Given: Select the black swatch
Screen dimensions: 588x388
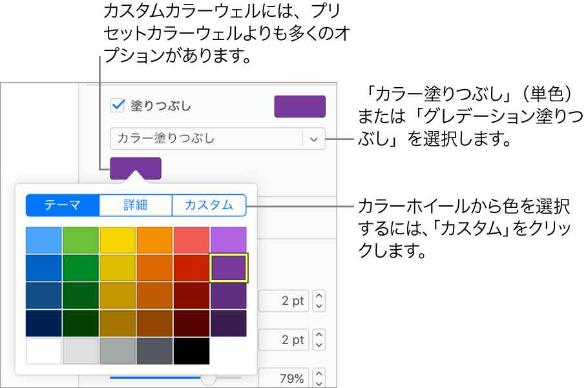Looking at the screenshot, I should click(191, 351).
